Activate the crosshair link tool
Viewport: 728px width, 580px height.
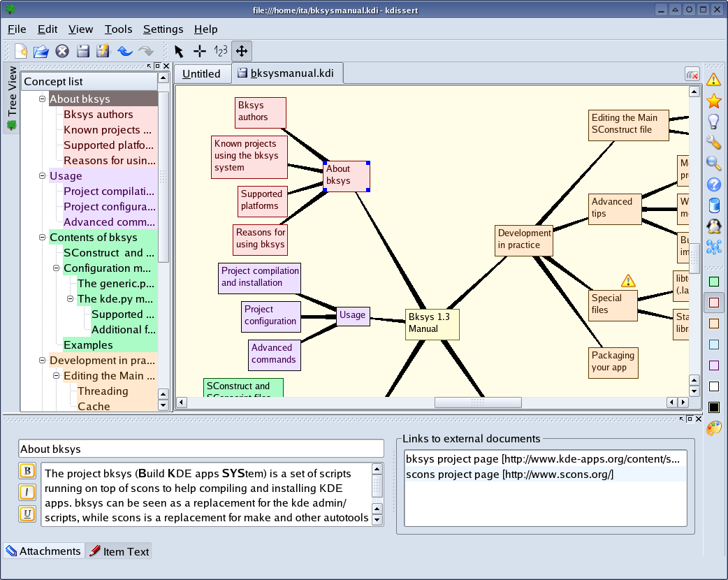point(200,51)
